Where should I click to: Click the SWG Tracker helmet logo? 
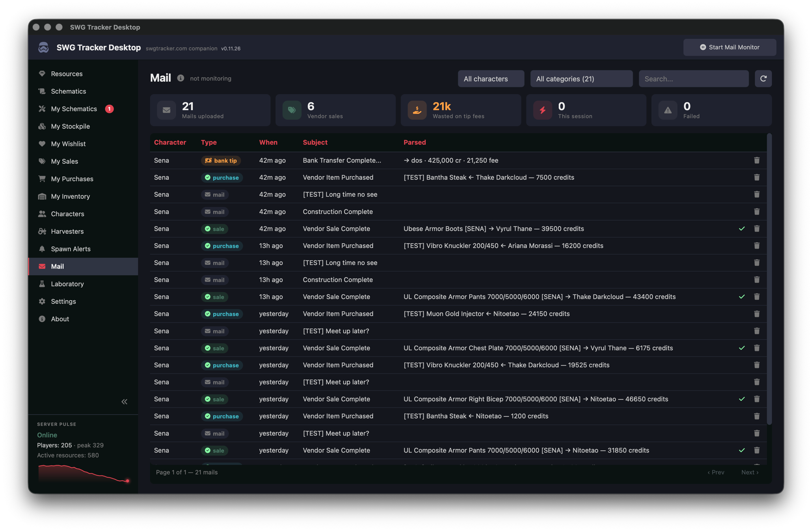[43, 47]
